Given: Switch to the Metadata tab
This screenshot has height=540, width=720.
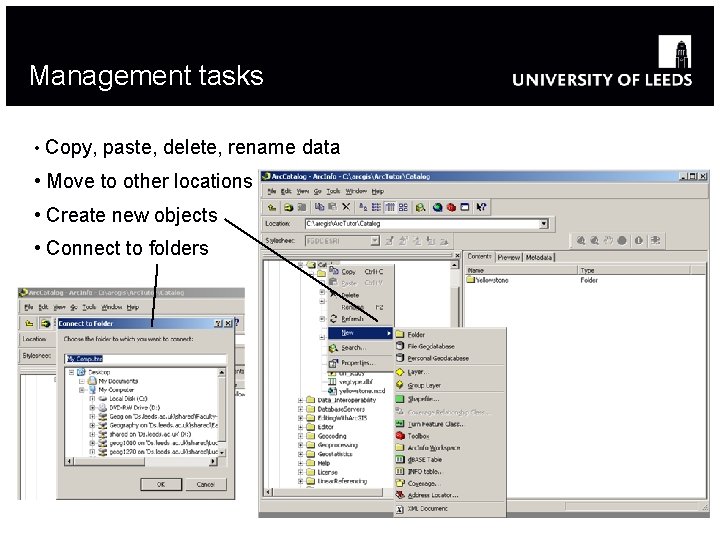Looking at the screenshot, I should click(539, 258).
